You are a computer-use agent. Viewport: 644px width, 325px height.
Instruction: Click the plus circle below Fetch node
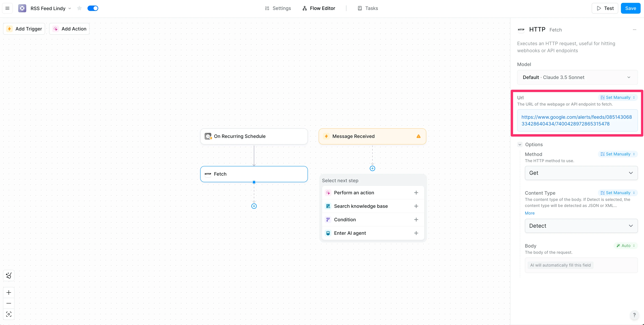coord(254,206)
